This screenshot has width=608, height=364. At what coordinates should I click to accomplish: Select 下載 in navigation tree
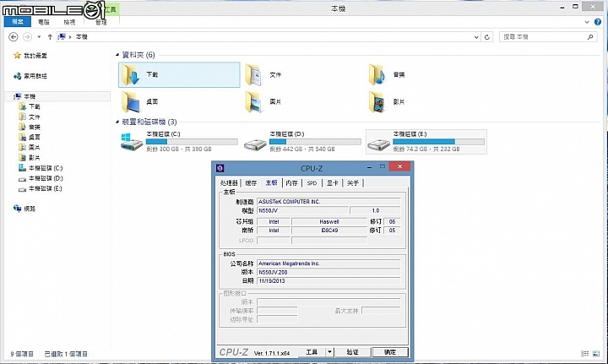coord(34,106)
